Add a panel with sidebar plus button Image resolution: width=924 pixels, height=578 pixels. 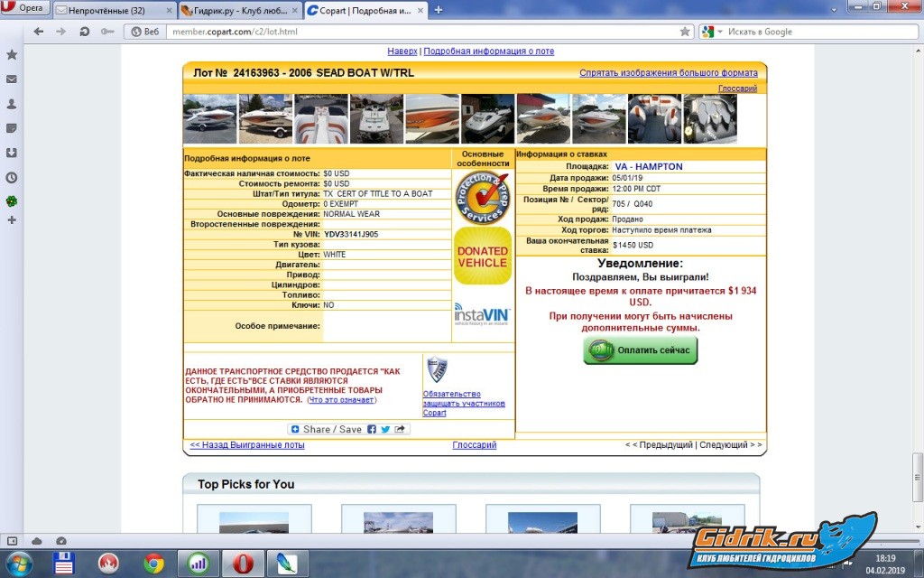[12, 219]
